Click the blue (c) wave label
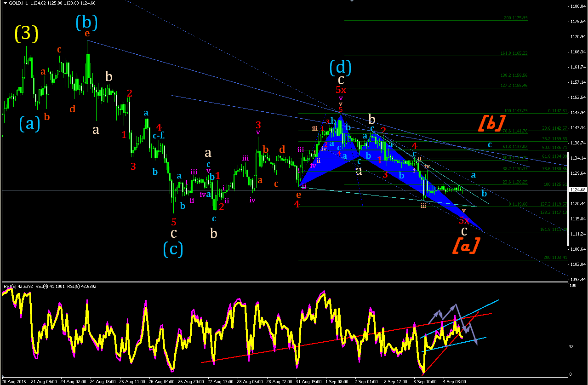This screenshot has height=385, width=588. click(173, 249)
